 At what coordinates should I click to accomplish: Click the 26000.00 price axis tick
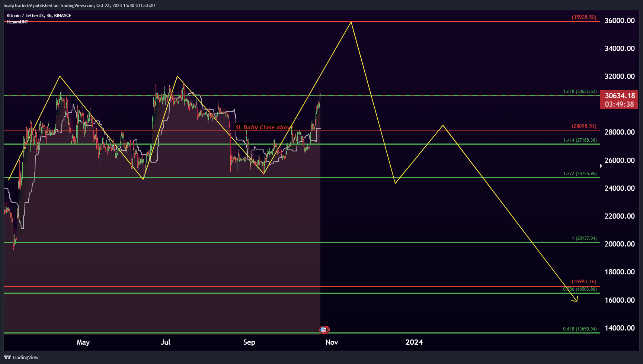coord(620,160)
